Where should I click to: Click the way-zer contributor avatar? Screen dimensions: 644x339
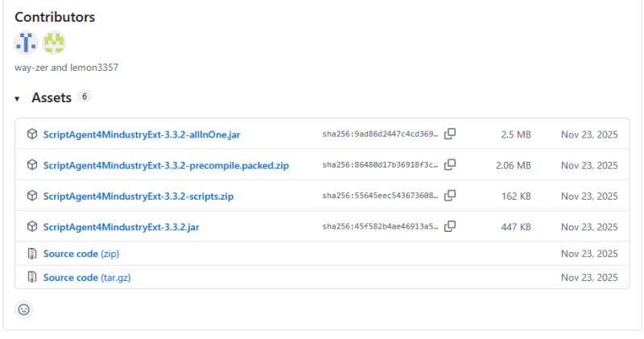pyautogui.click(x=26, y=43)
